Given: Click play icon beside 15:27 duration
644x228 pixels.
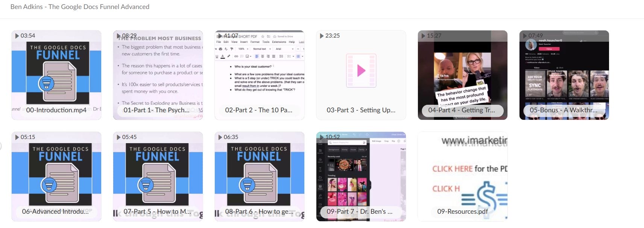Looking at the screenshot, I should tap(423, 36).
